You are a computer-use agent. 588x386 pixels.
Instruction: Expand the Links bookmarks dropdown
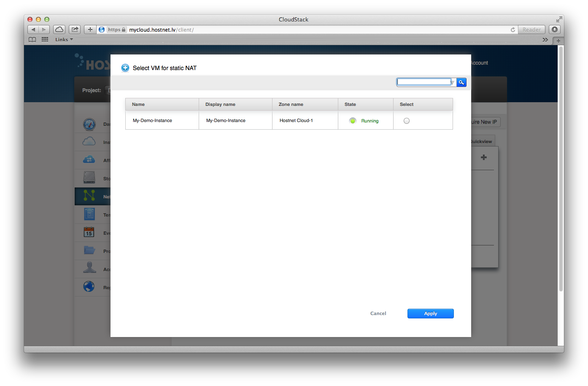click(x=64, y=40)
